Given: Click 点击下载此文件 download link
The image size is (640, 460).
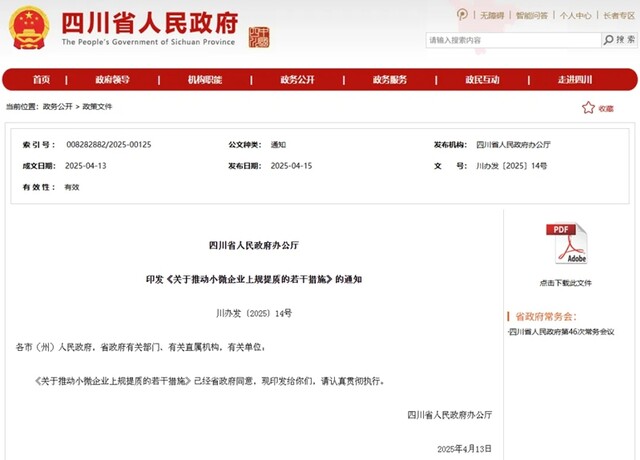Looking at the screenshot, I should [565, 283].
